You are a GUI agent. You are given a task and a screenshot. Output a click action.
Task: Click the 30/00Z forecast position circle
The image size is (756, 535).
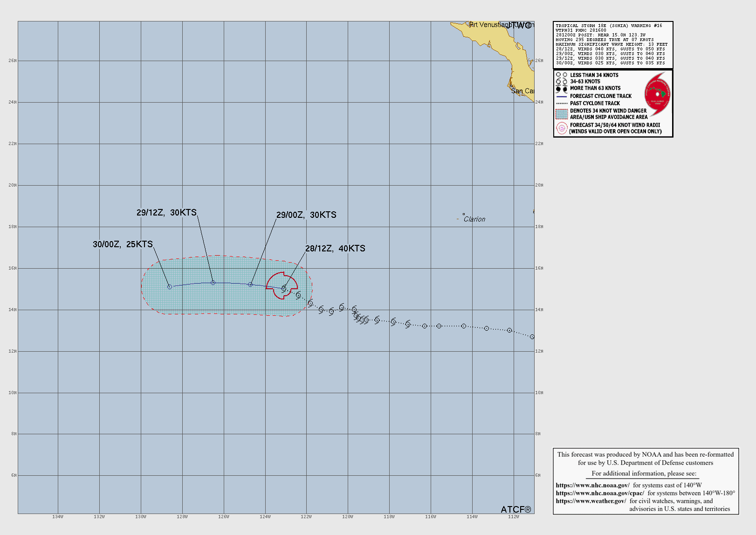point(170,287)
